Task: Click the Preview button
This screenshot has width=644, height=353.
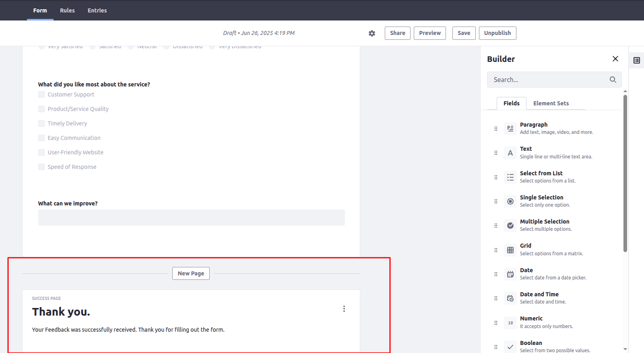Action: [430, 33]
